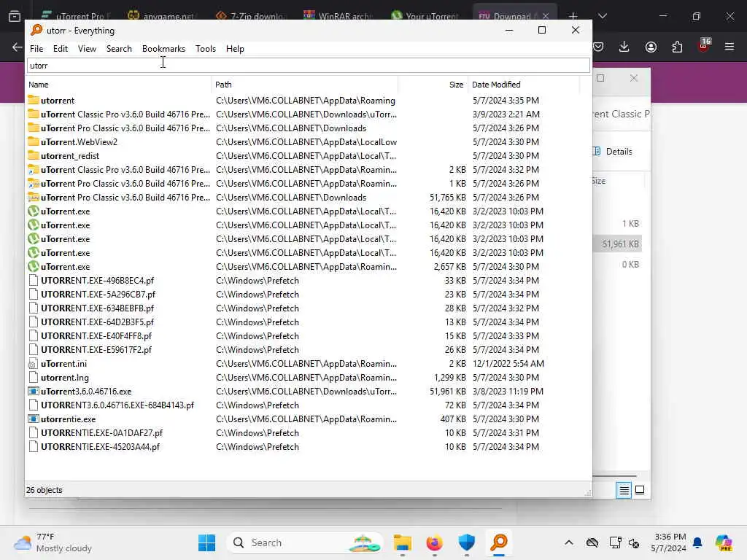Switch Explorer to large icons view layout
This screenshot has height=560, width=747.
tap(640, 490)
